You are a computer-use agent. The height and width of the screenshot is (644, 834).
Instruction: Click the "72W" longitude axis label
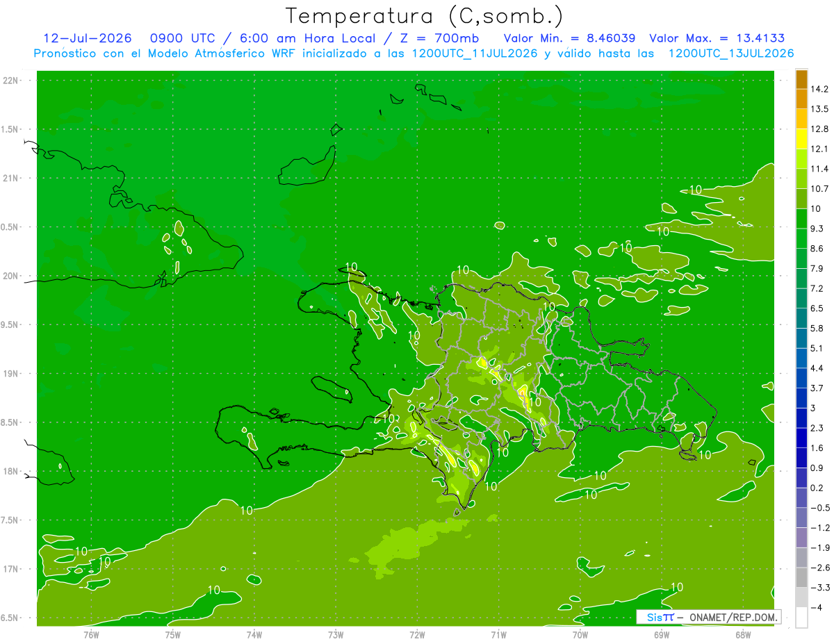point(417,635)
